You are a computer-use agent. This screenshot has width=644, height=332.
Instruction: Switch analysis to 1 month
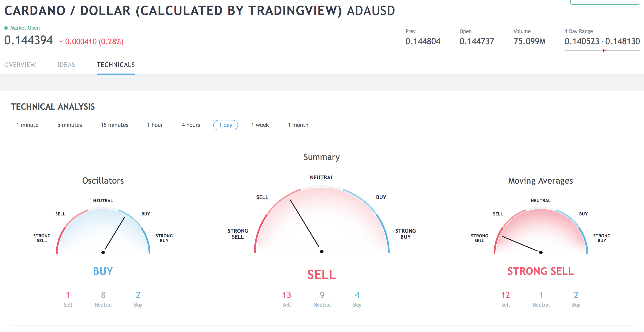click(x=298, y=125)
